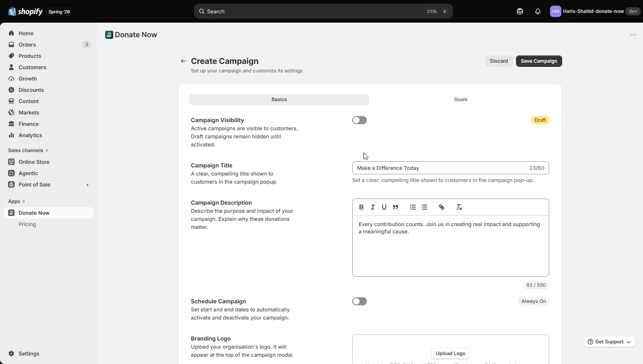
Task: Click the Upload Logo button
Action: [x=451, y=353]
